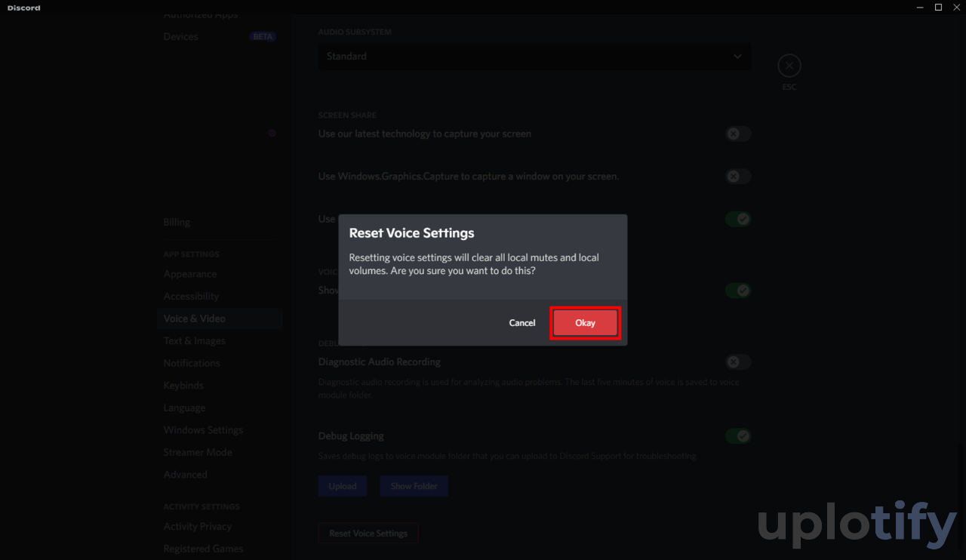Toggle Diagnostic Audio Recording switch
966x560 pixels.
(738, 362)
